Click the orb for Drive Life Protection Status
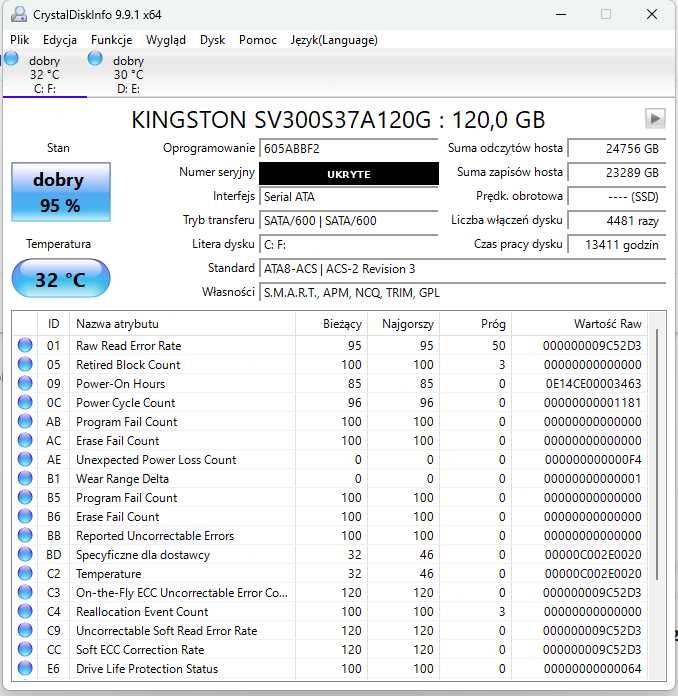 click(x=25, y=668)
